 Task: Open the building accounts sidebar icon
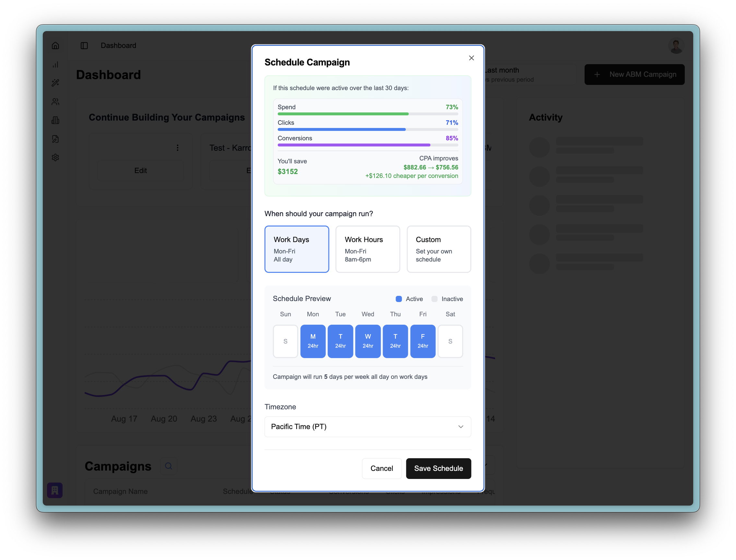55,120
